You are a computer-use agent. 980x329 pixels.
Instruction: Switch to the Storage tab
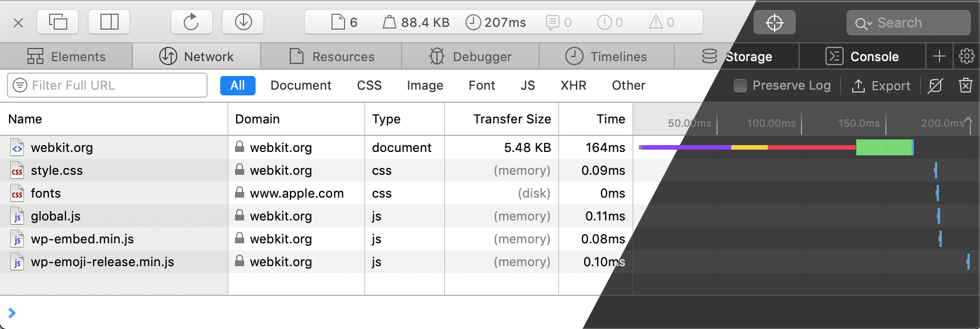[736, 57]
